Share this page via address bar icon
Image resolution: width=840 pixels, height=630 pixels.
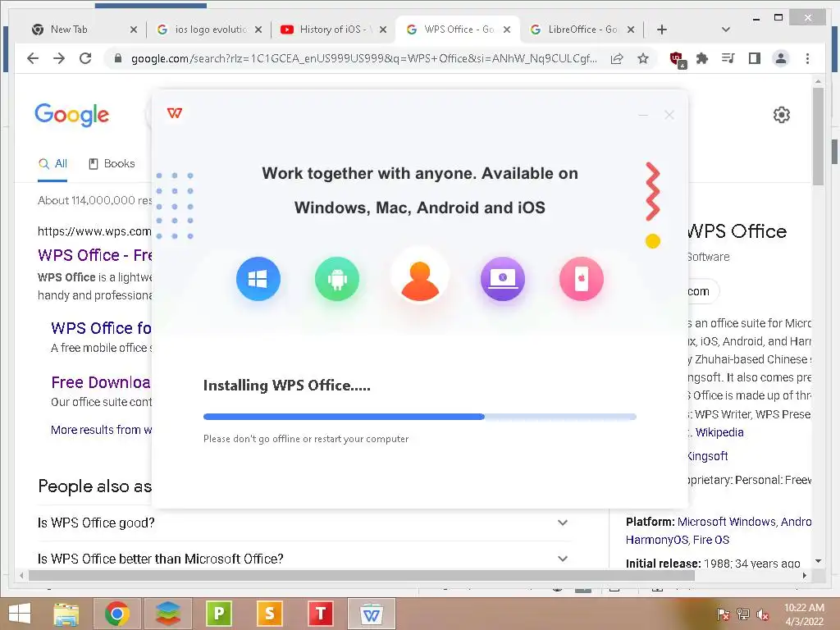click(617, 58)
